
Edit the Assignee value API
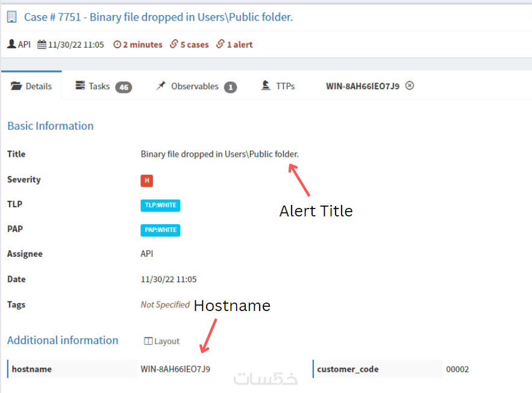click(147, 254)
